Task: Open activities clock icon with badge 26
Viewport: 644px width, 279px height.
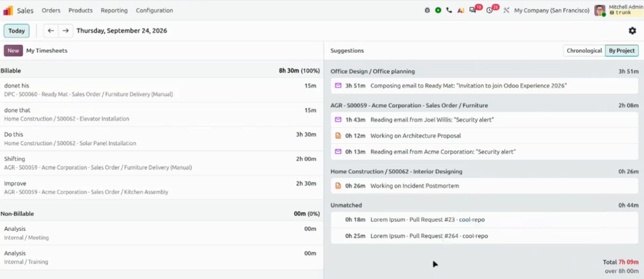Action: coord(490,10)
